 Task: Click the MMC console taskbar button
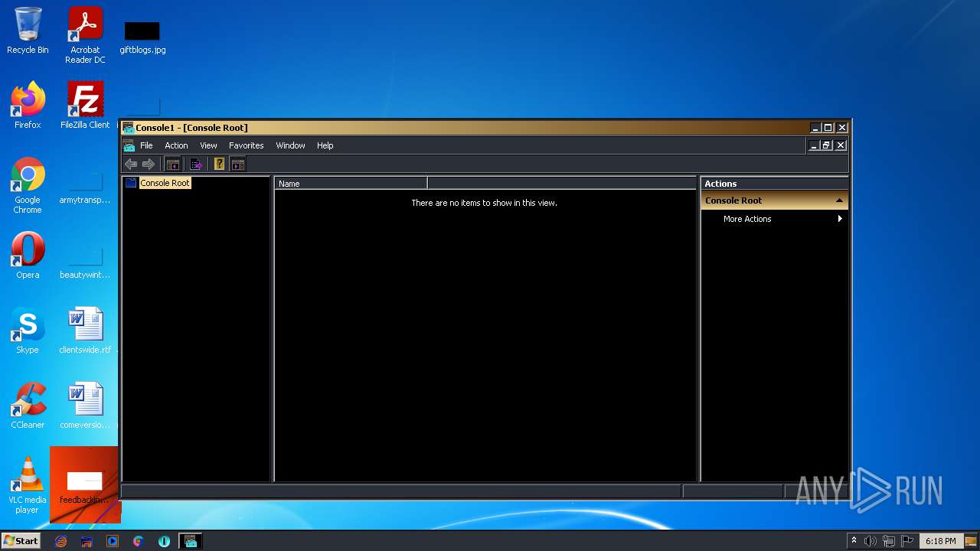tap(191, 541)
